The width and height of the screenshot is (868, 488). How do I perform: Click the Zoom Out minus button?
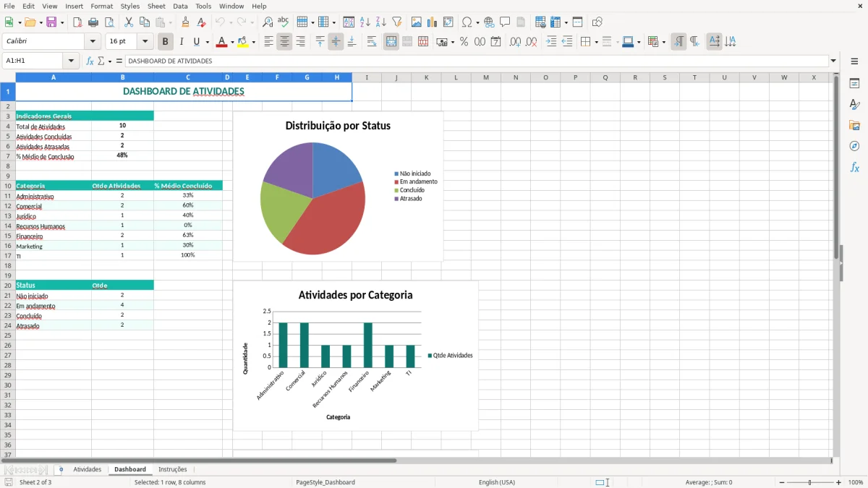tap(782, 482)
